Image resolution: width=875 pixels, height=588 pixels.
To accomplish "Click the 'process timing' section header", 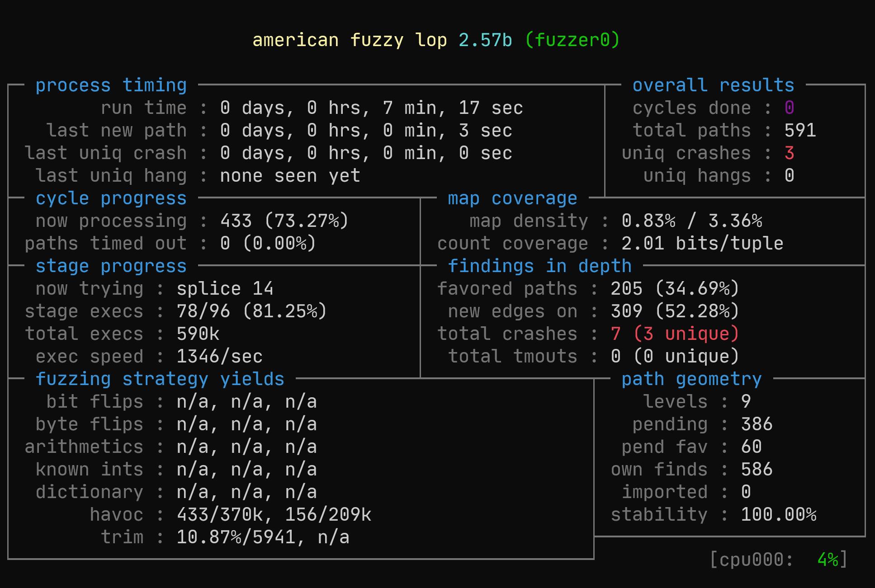I will (111, 85).
